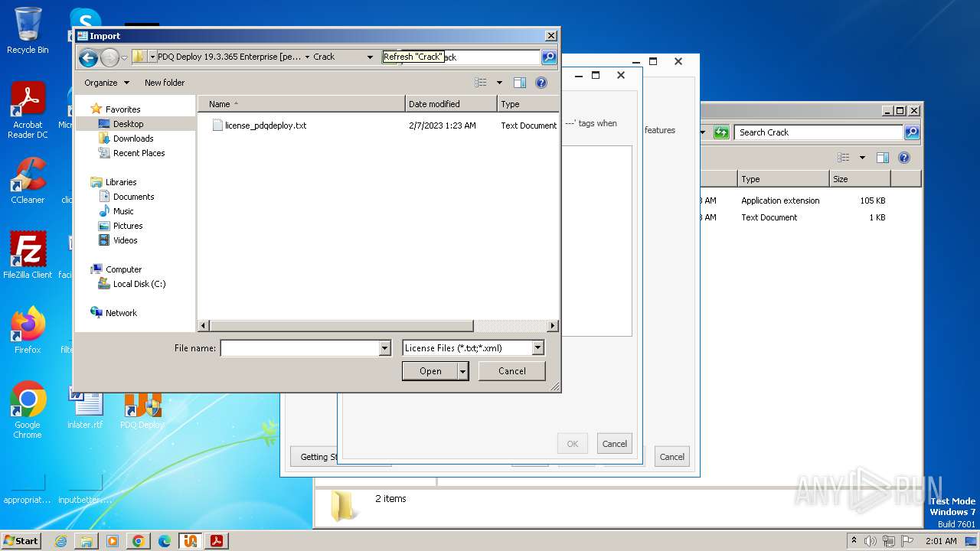This screenshot has height=551, width=980.
Task: Click Cancel in the rear PDQ window
Action: click(x=671, y=457)
